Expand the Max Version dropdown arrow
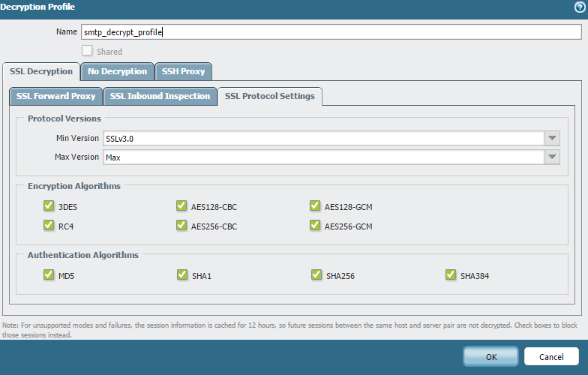 pyautogui.click(x=552, y=157)
